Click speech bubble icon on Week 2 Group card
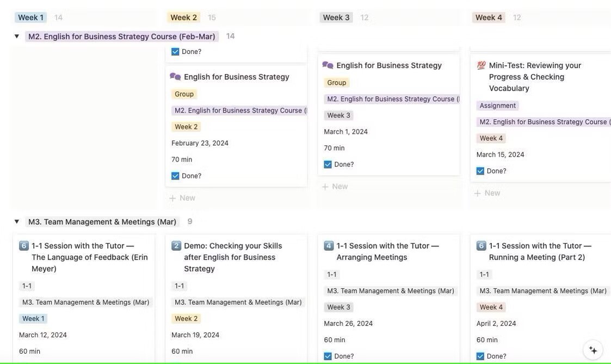 pos(175,77)
